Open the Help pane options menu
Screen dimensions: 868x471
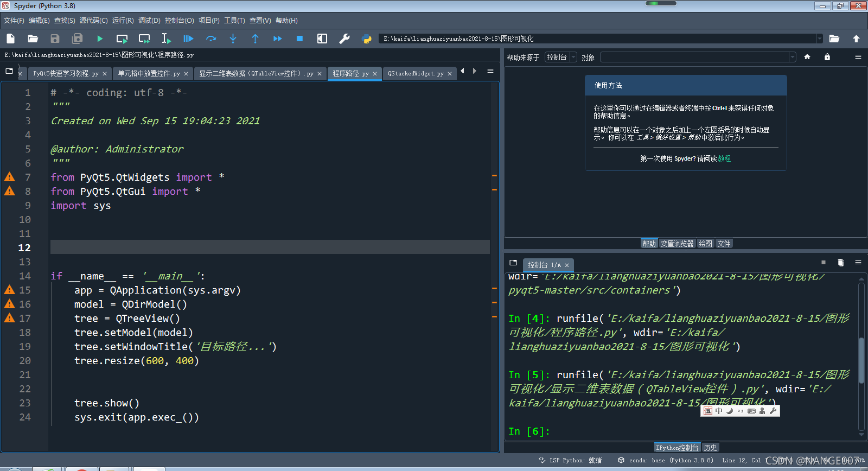click(858, 57)
